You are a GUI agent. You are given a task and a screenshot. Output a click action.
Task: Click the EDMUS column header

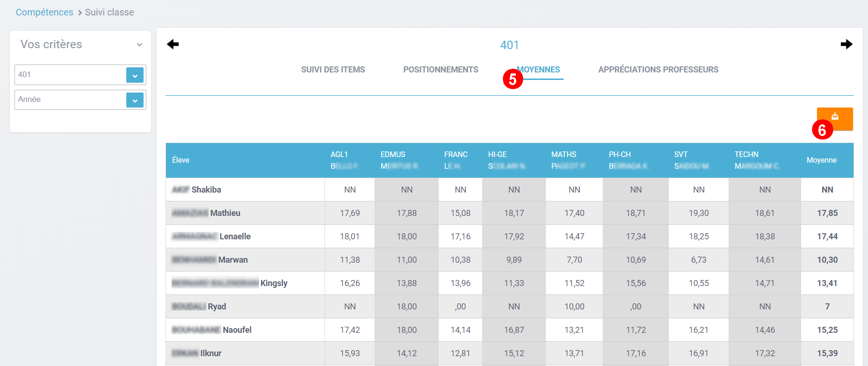[393, 155]
